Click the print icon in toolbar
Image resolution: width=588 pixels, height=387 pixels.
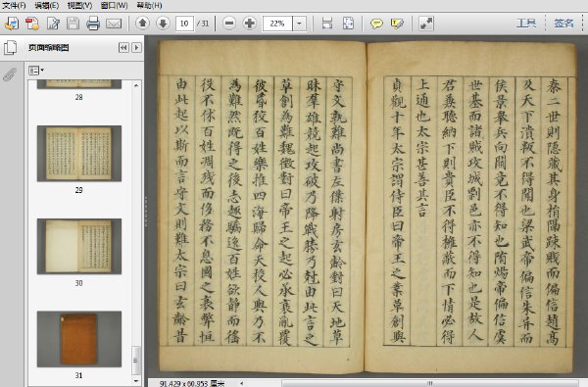[x=93, y=24]
